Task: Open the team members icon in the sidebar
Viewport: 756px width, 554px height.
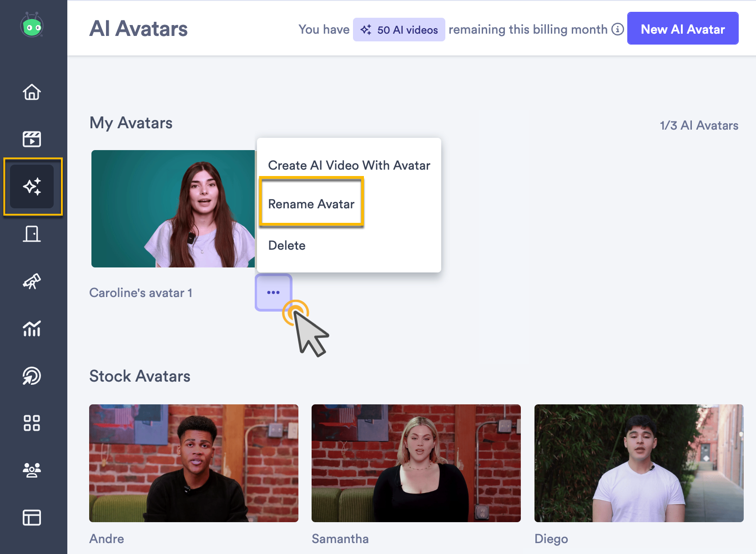Action: (31, 470)
